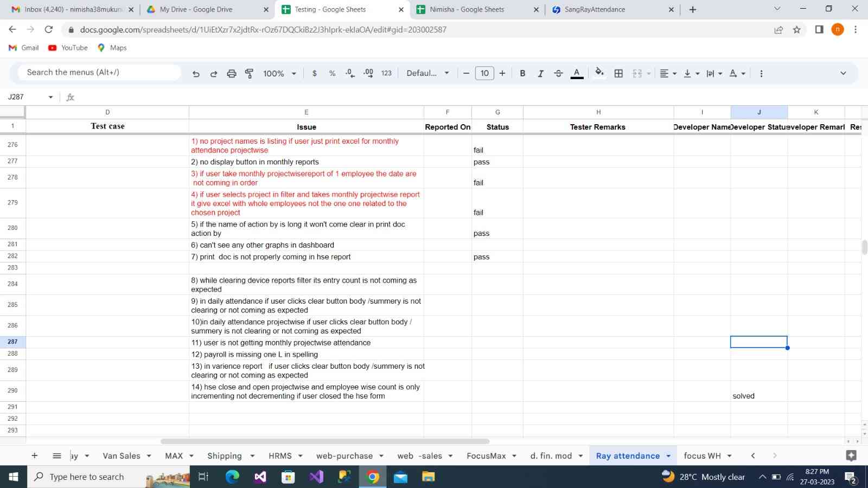Toggle bold formatting

click(x=522, y=74)
